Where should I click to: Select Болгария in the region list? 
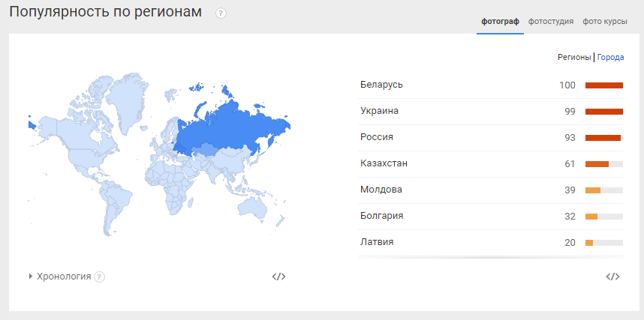490,217
